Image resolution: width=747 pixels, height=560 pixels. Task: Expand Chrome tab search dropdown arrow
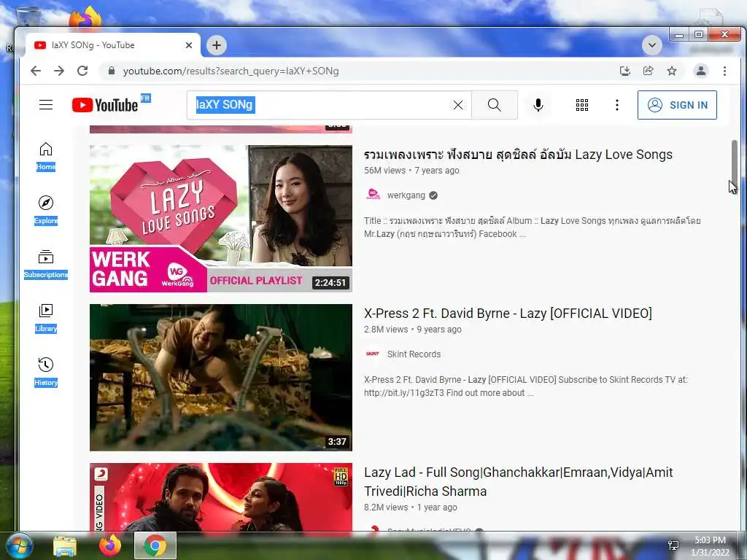click(651, 45)
